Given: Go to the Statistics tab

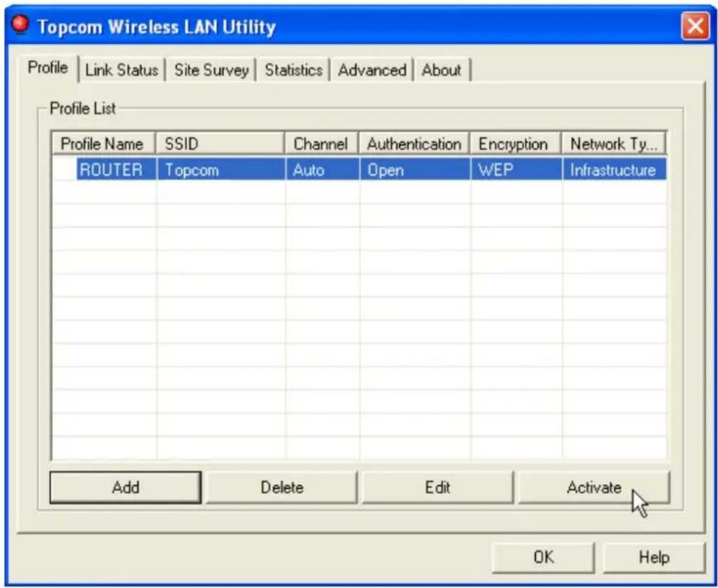Looking at the screenshot, I should tap(294, 70).
